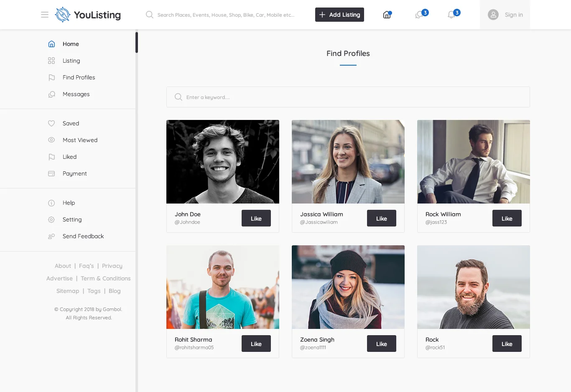This screenshot has width=571, height=392.
Task: Toggle Like for Zoena Singh
Action: click(381, 344)
